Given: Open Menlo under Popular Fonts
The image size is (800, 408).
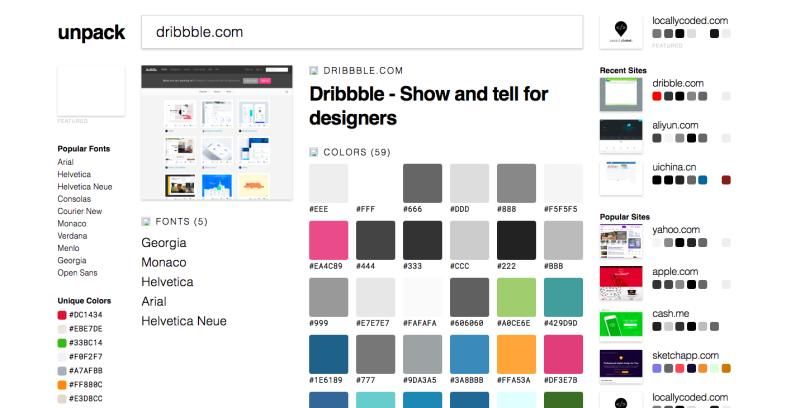Looking at the screenshot, I should 68,248.
